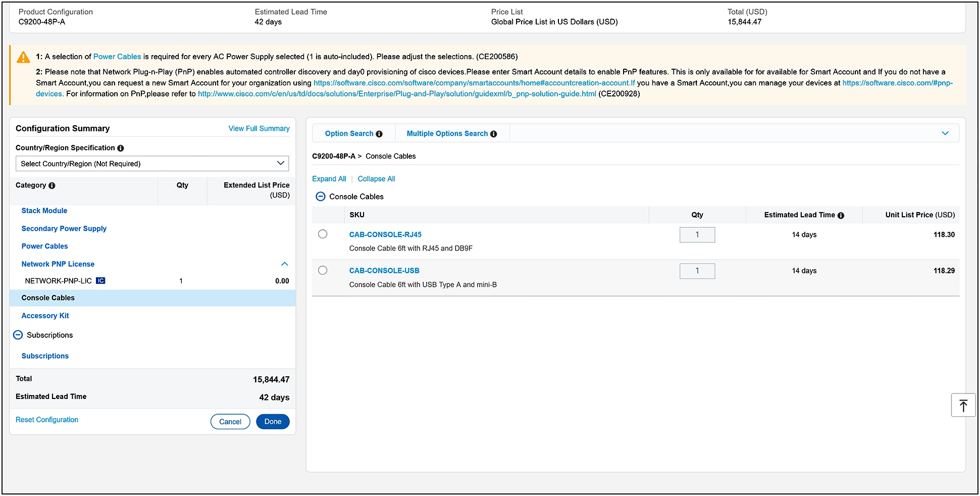Click NETWORK-PNP-LIC row text

point(59,281)
